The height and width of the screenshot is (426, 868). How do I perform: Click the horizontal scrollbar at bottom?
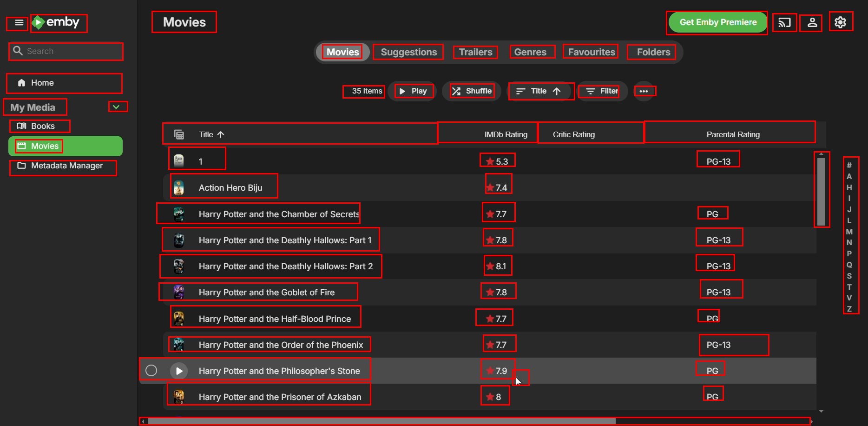click(x=381, y=421)
